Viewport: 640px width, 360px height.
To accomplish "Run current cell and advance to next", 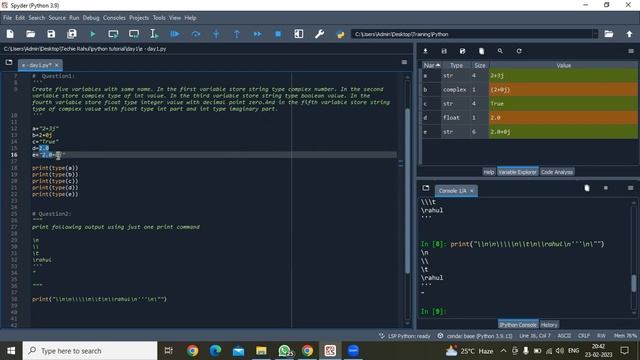I will (134, 34).
